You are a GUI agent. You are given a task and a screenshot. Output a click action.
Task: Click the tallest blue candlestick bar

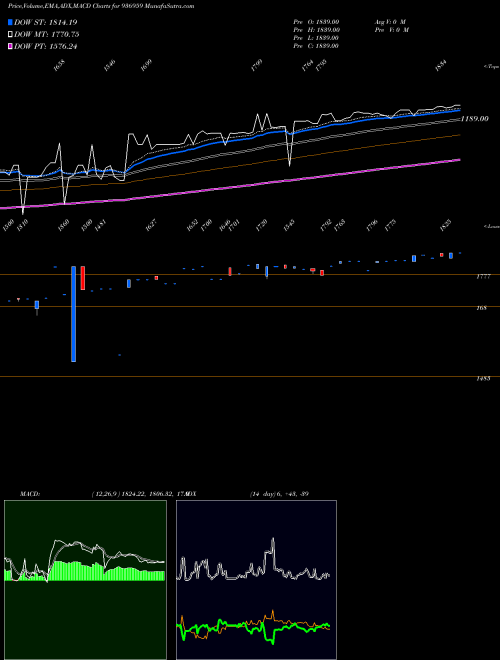[74, 314]
